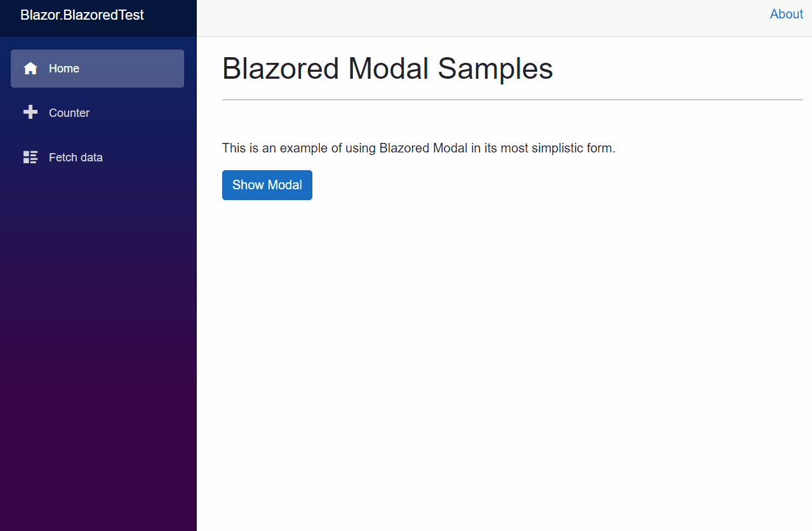
Task: Click the Counter text label in sidebar
Action: point(69,113)
